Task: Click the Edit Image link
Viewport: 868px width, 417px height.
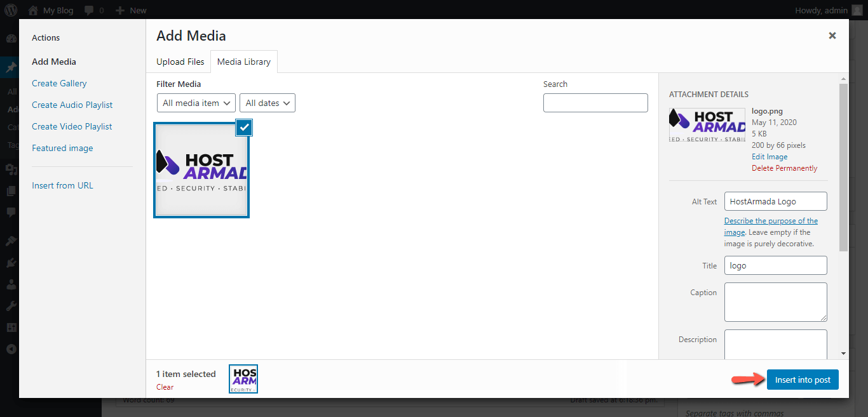Action: [770, 157]
